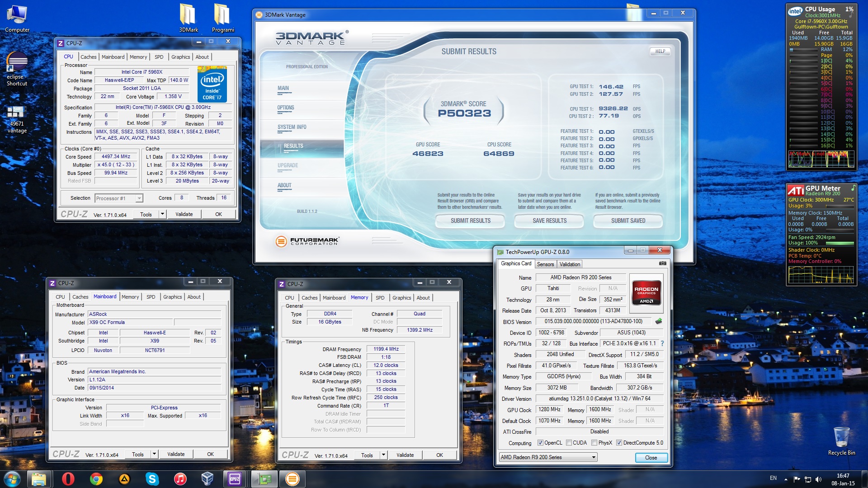Open the Validation tab in GPU-Z

[569, 264]
